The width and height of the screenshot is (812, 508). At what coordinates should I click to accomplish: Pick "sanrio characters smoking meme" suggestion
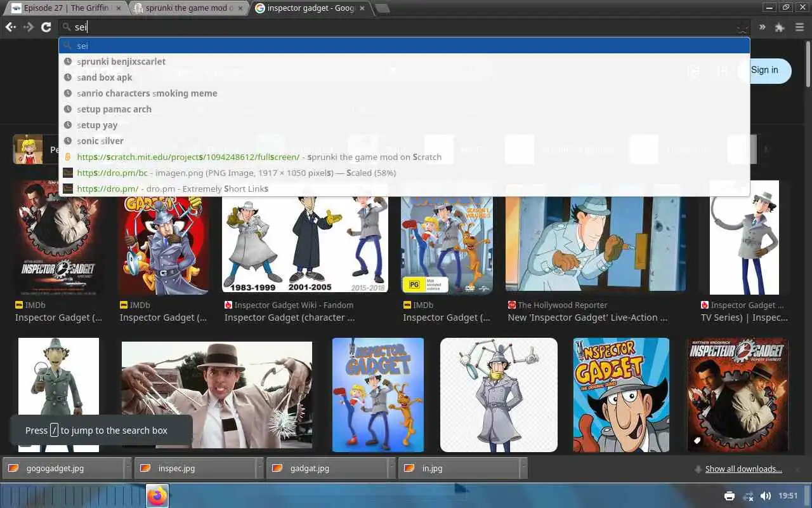click(404, 93)
